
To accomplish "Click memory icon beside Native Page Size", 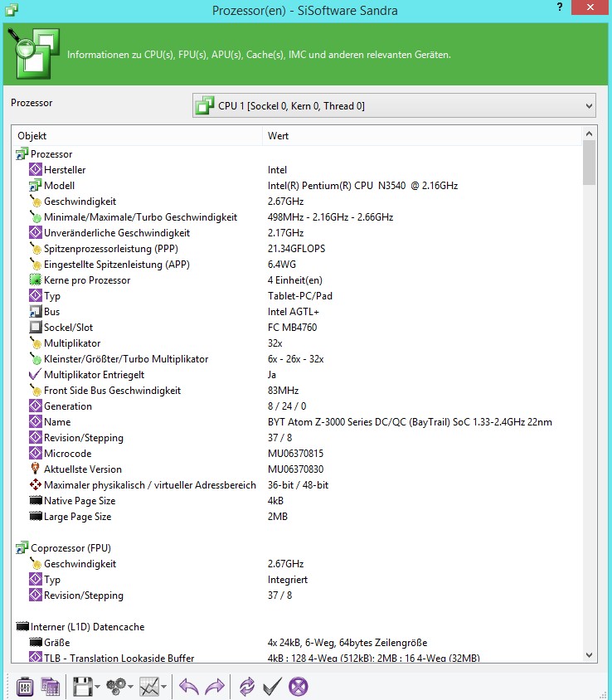I will pos(36,500).
